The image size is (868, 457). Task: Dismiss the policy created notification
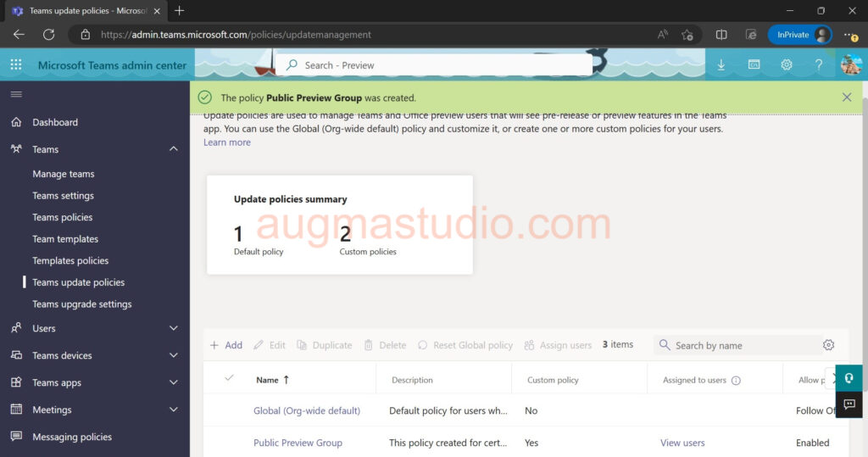(847, 98)
